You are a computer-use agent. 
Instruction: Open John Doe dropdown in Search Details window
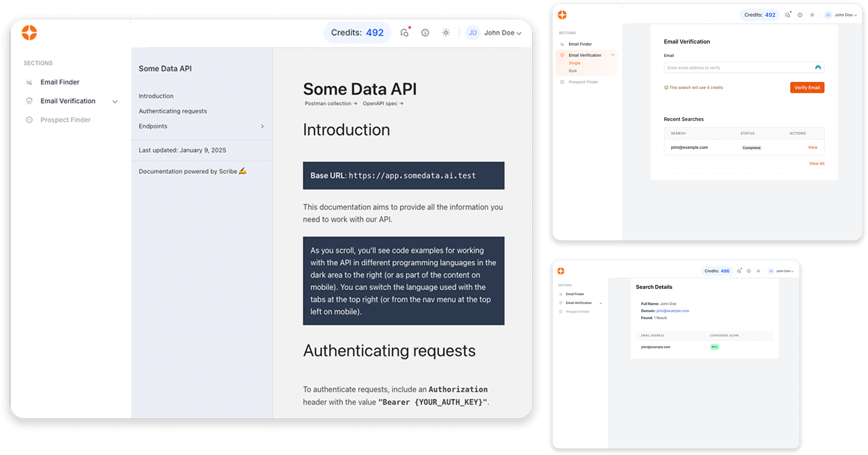coord(785,271)
